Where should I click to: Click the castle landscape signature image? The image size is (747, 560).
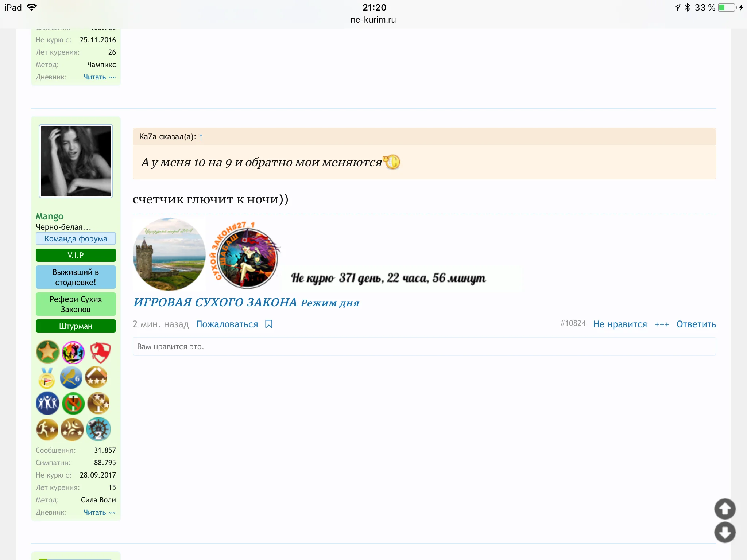click(169, 254)
